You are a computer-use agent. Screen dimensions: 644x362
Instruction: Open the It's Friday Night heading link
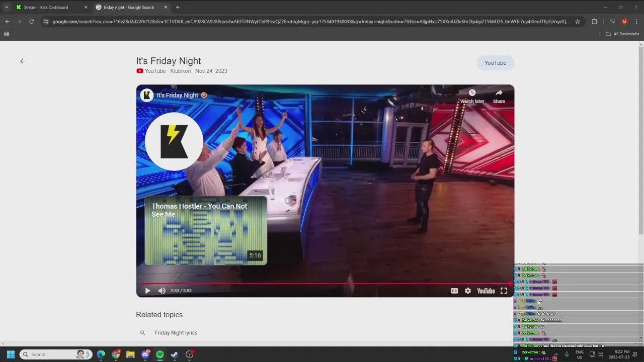[x=169, y=61]
